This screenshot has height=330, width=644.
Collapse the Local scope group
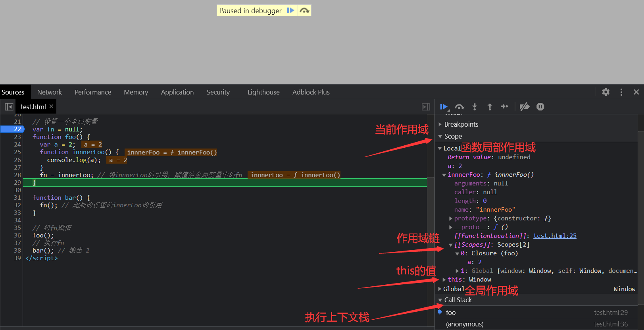click(440, 148)
